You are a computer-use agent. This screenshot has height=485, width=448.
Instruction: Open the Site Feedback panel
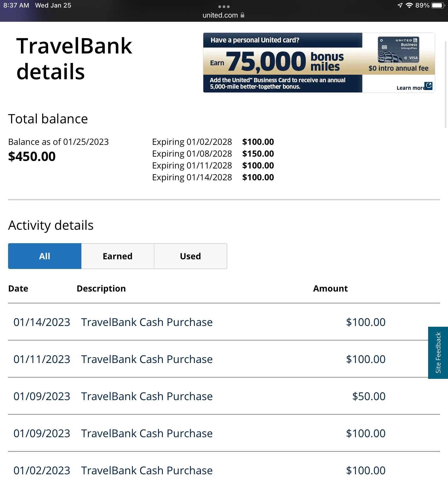(x=438, y=353)
